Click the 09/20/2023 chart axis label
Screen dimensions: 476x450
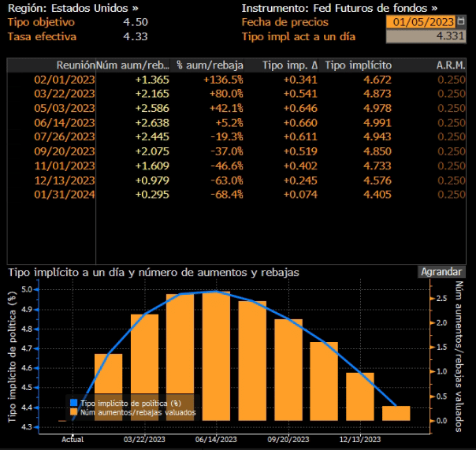coord(288,440)
